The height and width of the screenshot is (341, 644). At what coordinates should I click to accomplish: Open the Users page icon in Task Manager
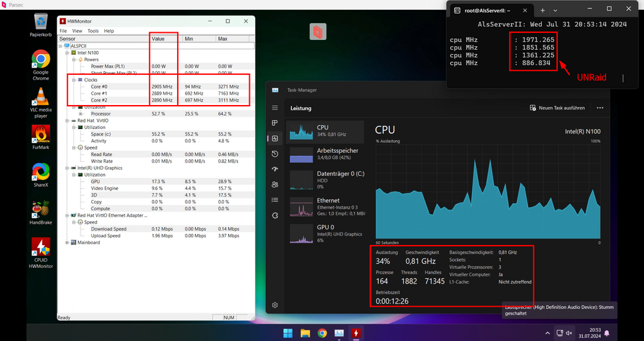coord(275,185)
